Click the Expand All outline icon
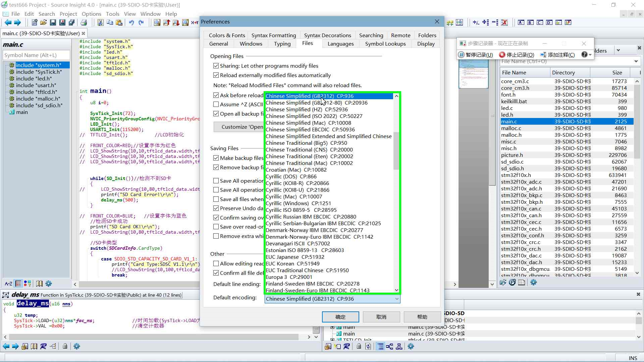Screen dimensions: 644x362 pos(485,22)
